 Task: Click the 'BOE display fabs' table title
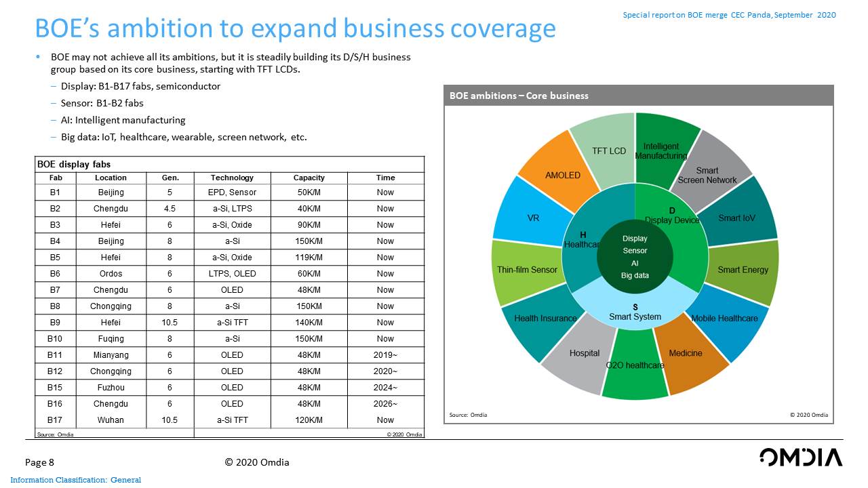74,164
